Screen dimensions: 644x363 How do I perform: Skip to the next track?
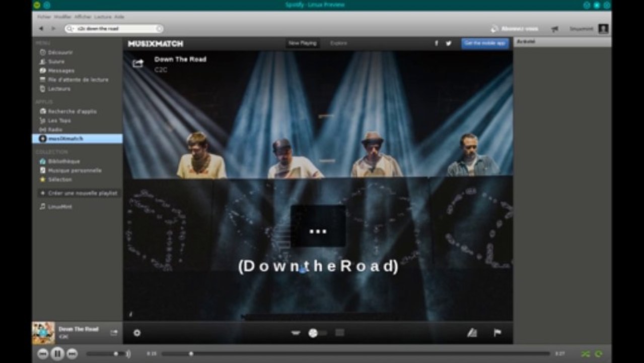[72, 354]
